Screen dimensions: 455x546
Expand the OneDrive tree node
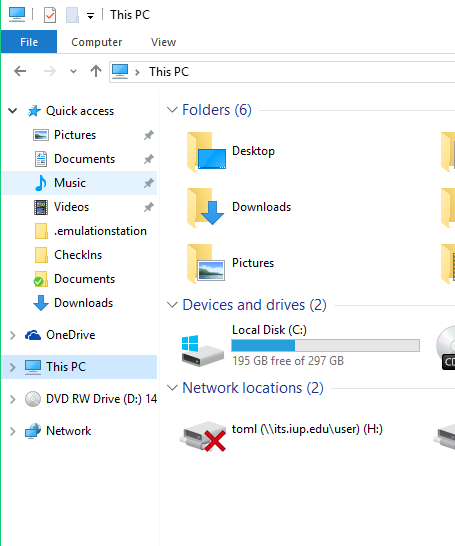coord(13,335)
